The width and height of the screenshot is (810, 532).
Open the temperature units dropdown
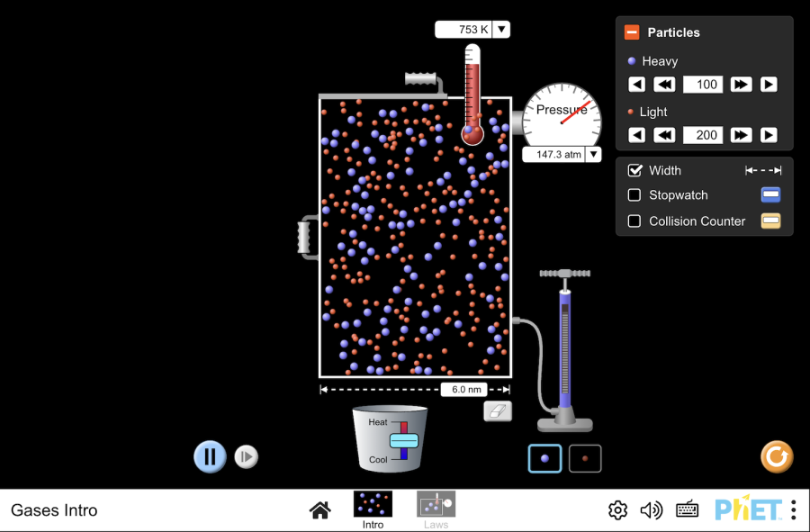point(502,30)
